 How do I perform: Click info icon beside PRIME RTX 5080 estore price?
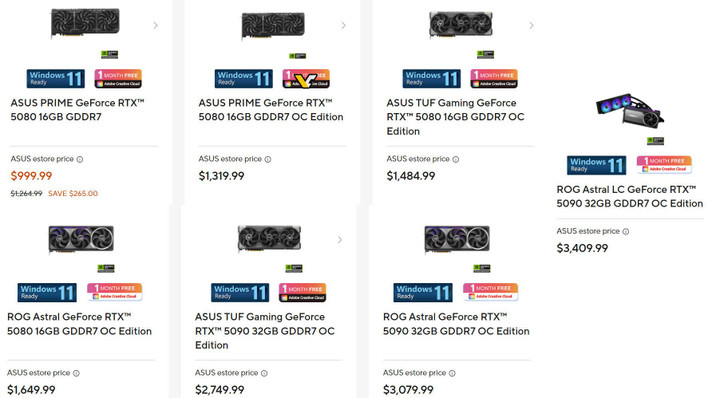click(80, 159)
